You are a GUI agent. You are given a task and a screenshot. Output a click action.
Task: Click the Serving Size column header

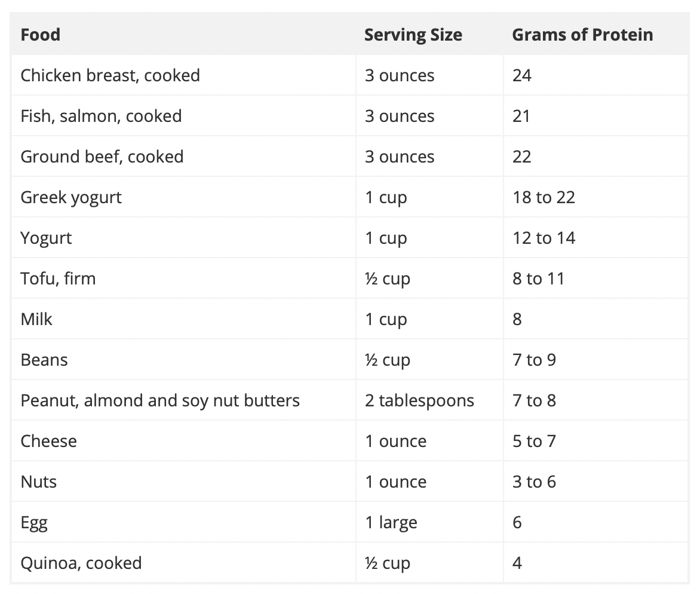[x=413, y=35]
